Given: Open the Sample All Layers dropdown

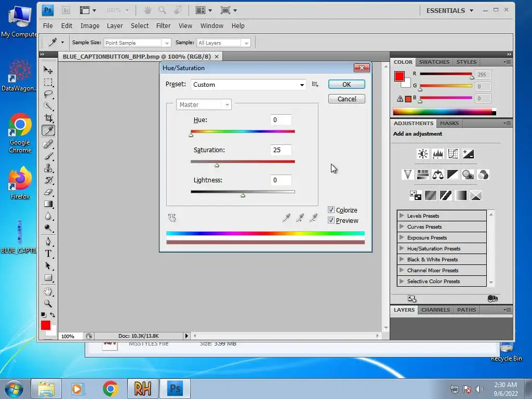Looking at the screenshot, I should tap(223, 43).
